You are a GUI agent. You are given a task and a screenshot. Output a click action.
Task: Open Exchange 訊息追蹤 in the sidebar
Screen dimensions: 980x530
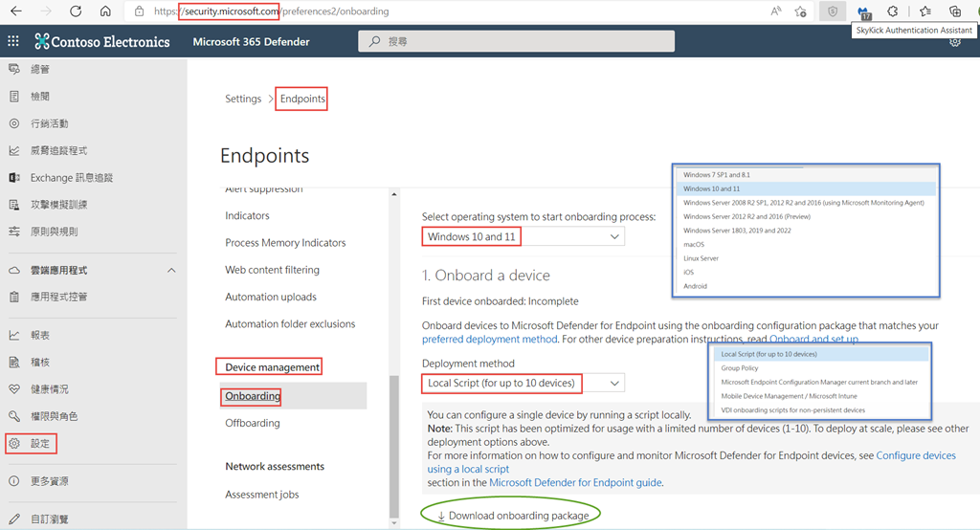pos(71,178)
